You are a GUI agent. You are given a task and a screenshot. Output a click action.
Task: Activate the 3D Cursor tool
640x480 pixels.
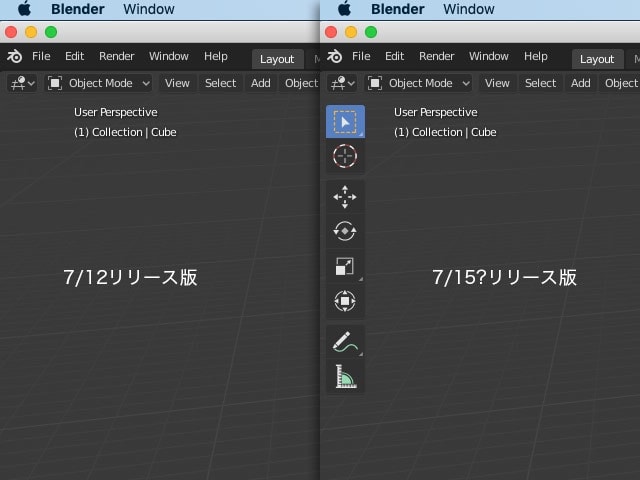345,156
